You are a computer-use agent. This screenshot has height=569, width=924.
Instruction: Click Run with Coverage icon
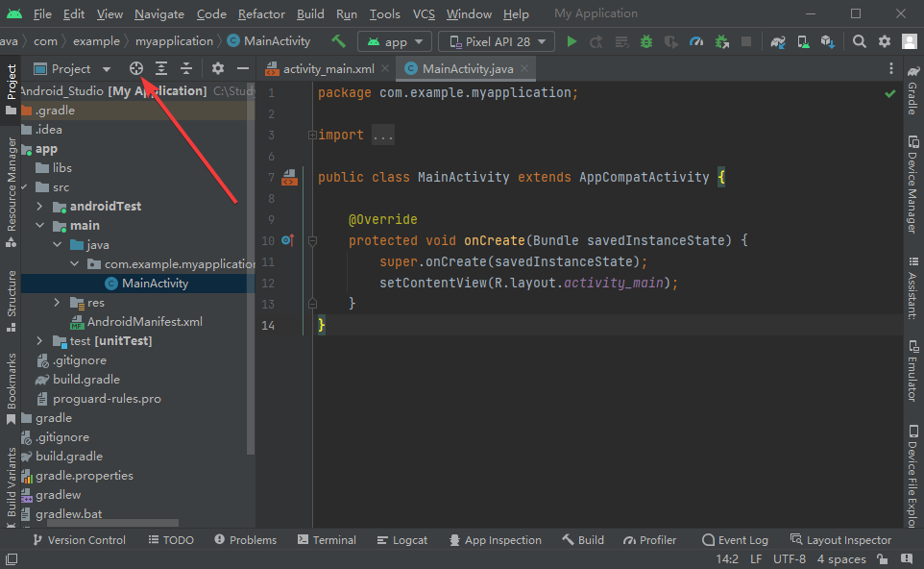click(670, 42)
